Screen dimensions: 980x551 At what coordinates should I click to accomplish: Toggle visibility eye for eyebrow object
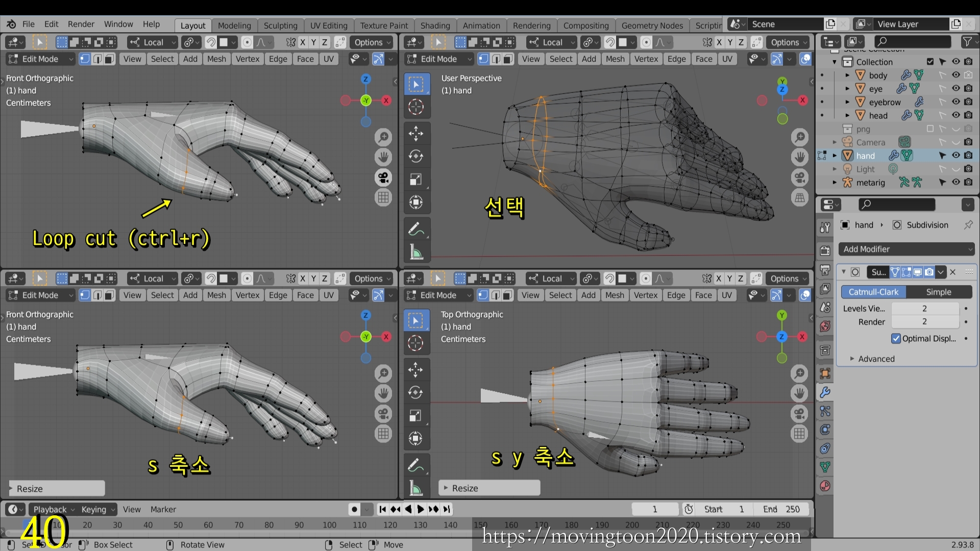pos(955,102)
